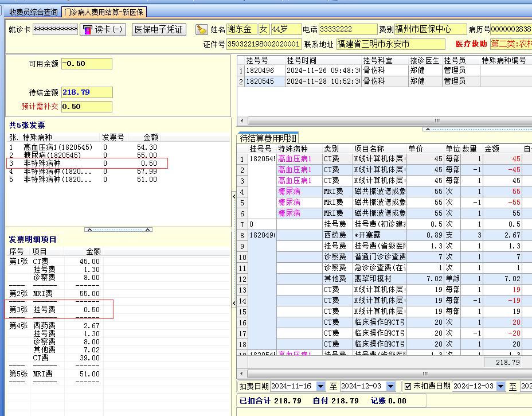Click the 预计需补交 amount field
Screen dimensions: 532x416
(x=87, y=106)
